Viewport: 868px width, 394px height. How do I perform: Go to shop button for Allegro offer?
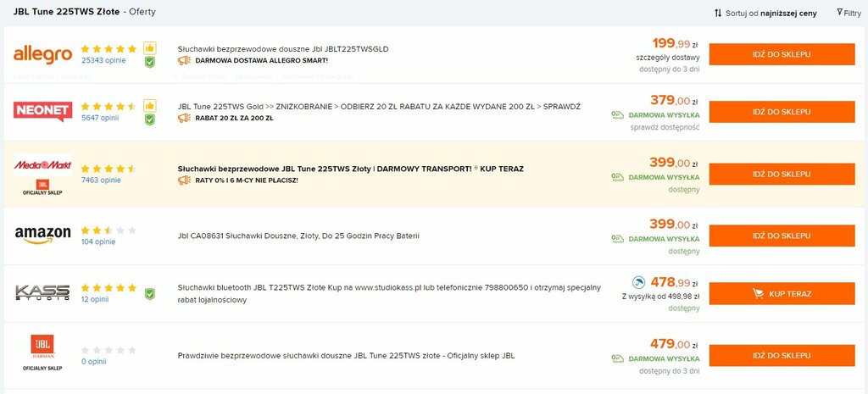pos(782,55)
